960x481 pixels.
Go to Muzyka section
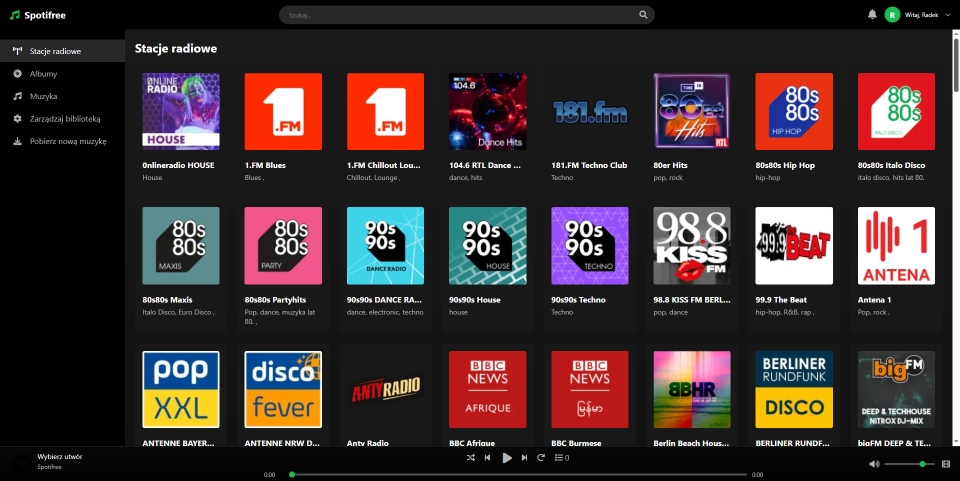[x=43, y=96]
